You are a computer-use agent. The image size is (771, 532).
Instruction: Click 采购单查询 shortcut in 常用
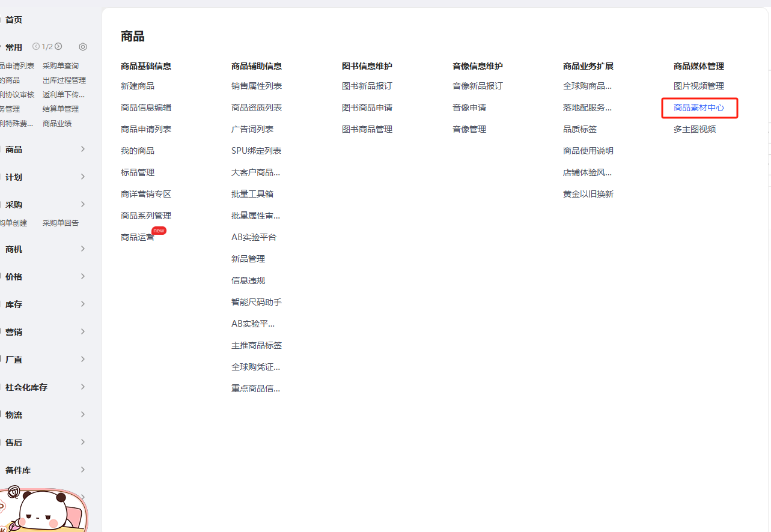61,66
